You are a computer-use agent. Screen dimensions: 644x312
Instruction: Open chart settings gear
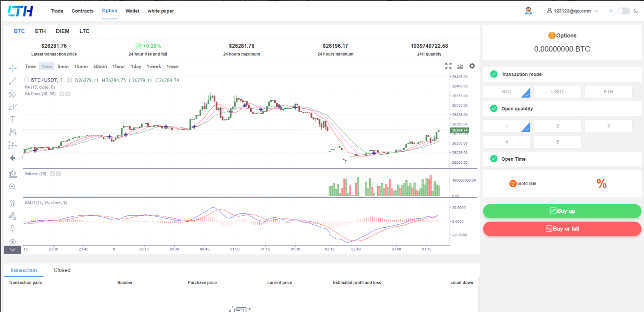[x=472, y=66]
